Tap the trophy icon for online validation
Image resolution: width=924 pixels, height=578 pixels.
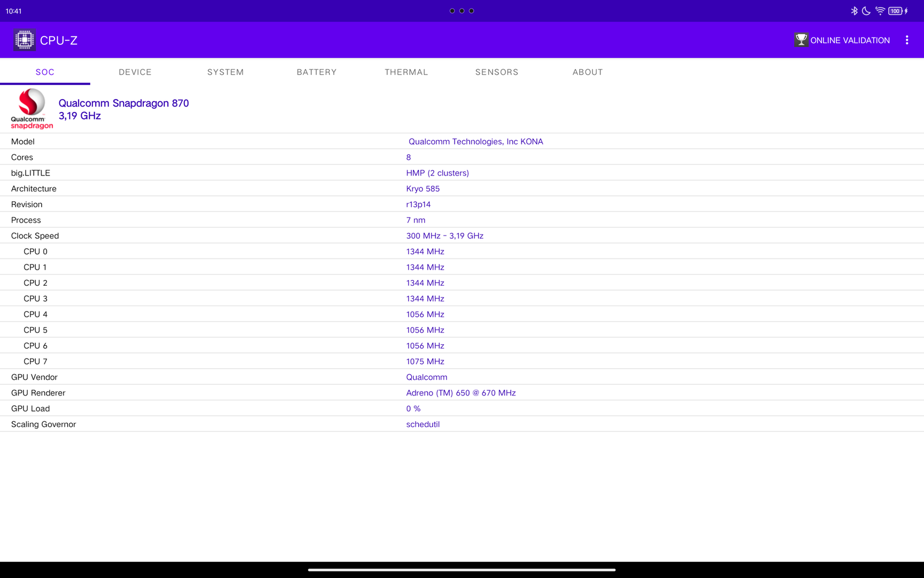tap(801, 40)
